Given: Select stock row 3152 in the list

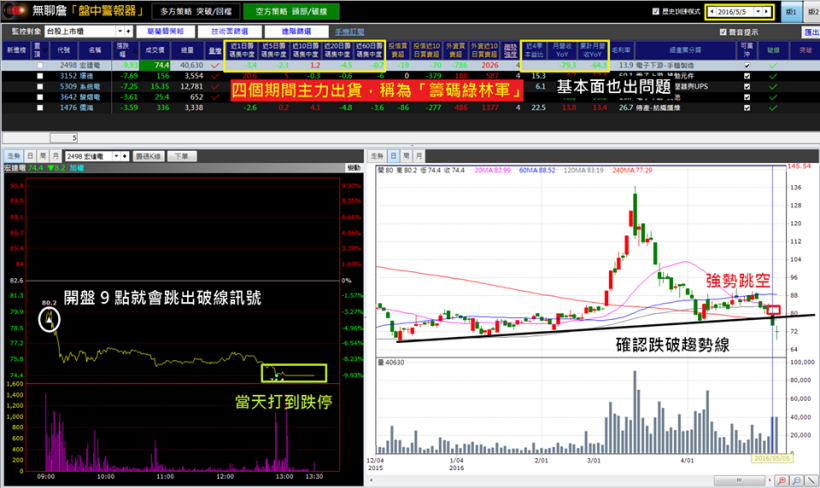Looking at the screenshot, I should (x=80, y=75).
